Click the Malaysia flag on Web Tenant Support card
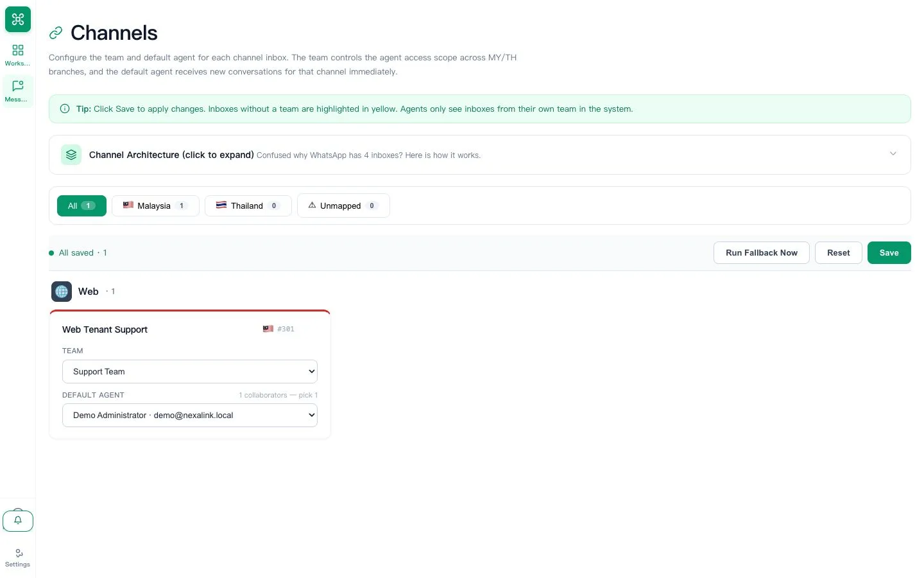Image resolution: width=924 pixels, height=578 pixels. (x=268, y=329)
